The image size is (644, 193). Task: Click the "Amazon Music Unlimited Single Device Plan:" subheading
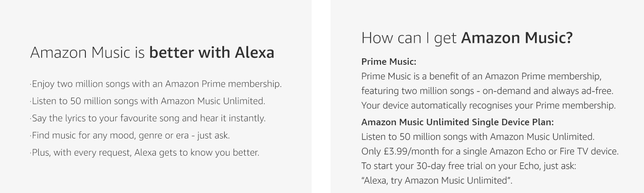coord(458,122)
